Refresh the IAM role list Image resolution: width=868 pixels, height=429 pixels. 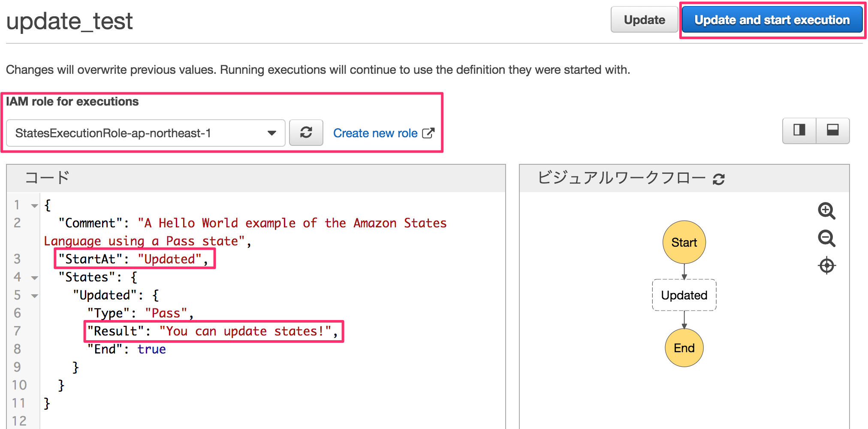pos(306,133)
